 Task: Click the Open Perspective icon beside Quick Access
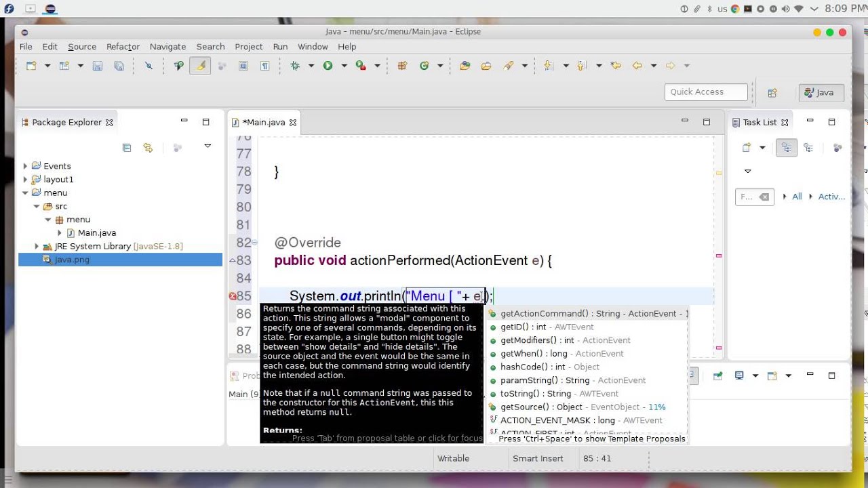[772, 93]
